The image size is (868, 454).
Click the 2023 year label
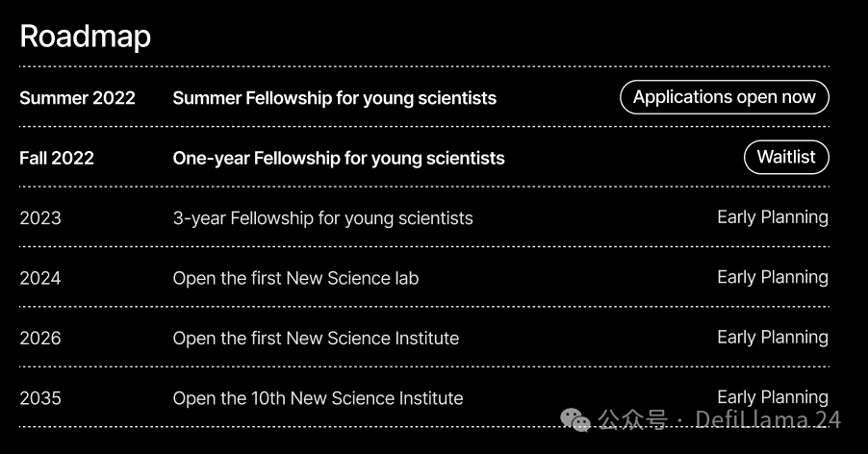pyautogui.click(x=40, y=218)
